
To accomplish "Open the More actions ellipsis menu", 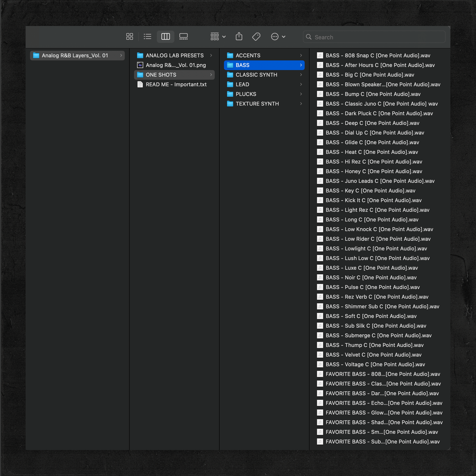I will pos(278,37).
